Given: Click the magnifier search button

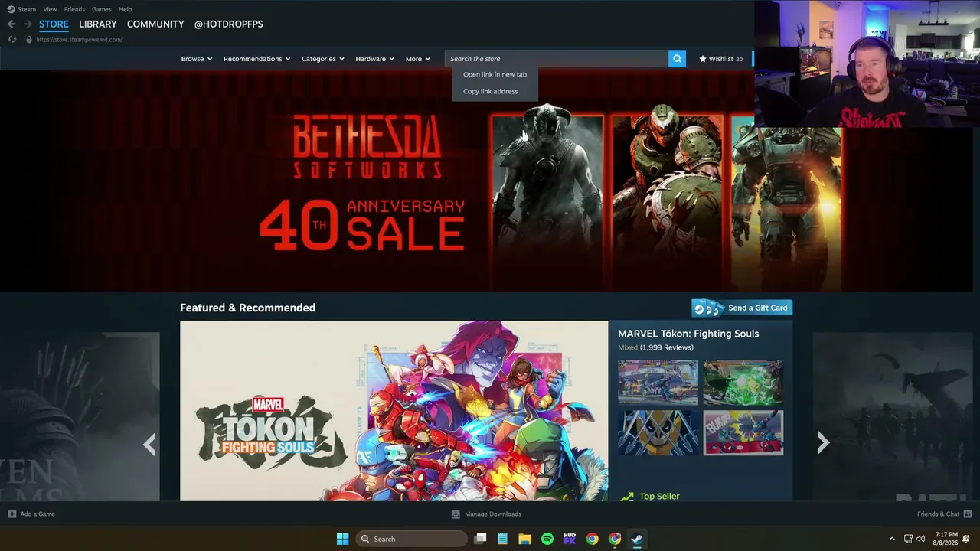Looking at the screenshot, I should pos(677,59).
